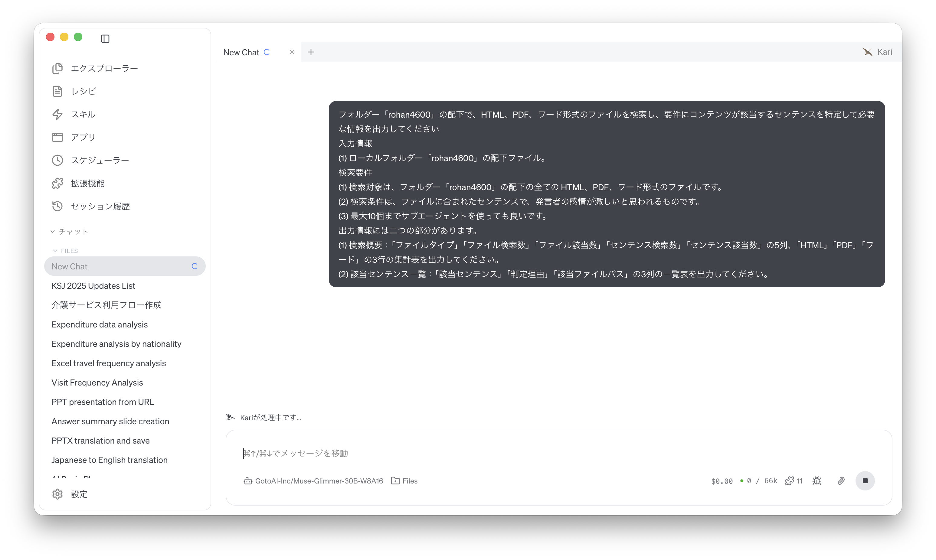Open Answer summary slide creation chat
This screenshot has height=560, width=936.
pos(110,421)
